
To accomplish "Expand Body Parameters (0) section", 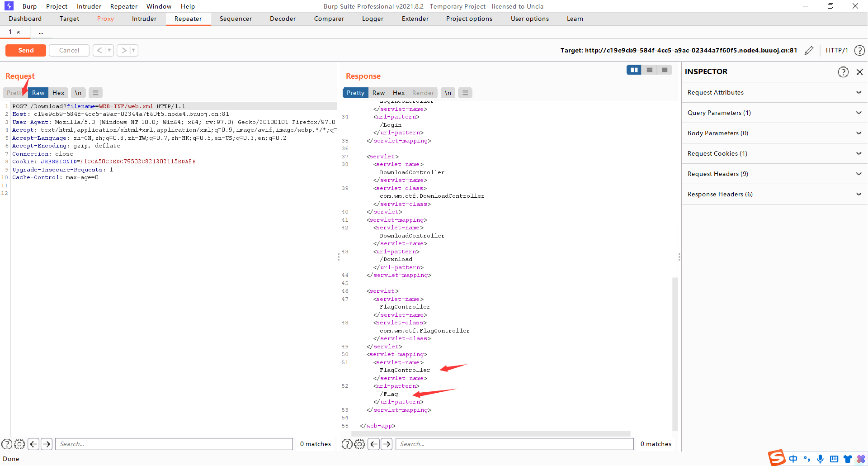I will (774, 133).
